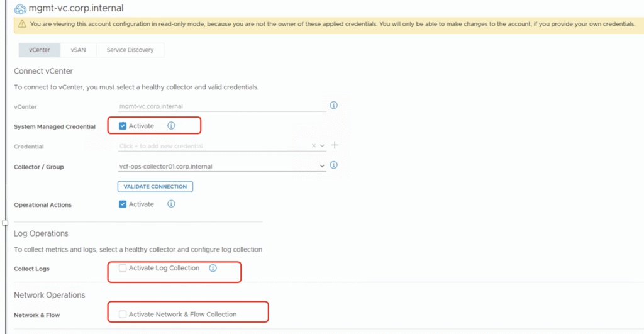View info icon for Activate Log Collection
The image size is (644, 334).
(x=213, y=268)
